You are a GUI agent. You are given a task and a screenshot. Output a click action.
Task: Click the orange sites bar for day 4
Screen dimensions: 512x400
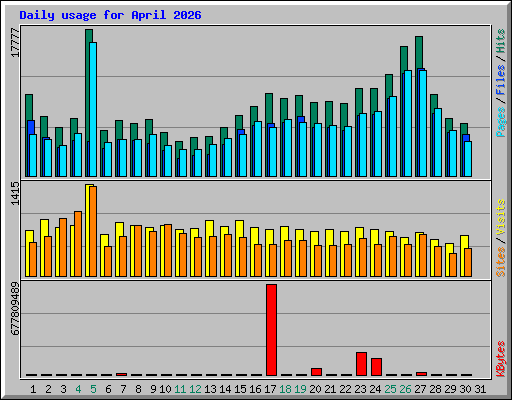[x=78, y=244]
